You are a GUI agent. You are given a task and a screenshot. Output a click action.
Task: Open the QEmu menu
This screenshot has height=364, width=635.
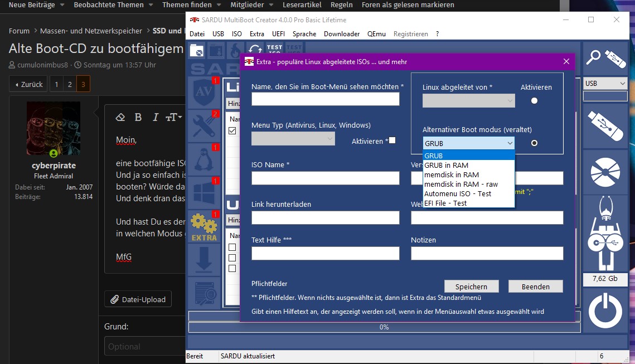pyautogui.click(x=376, y=34)
